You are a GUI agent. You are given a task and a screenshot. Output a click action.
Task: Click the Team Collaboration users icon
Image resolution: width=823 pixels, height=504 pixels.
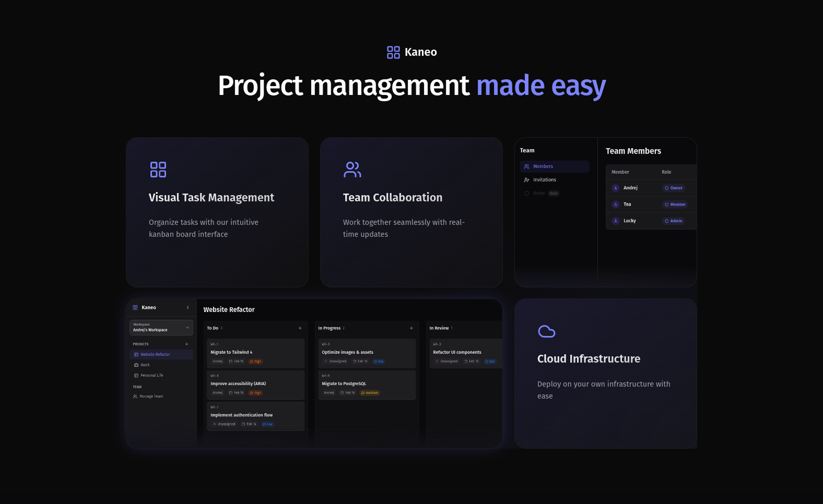coord(352,170)
